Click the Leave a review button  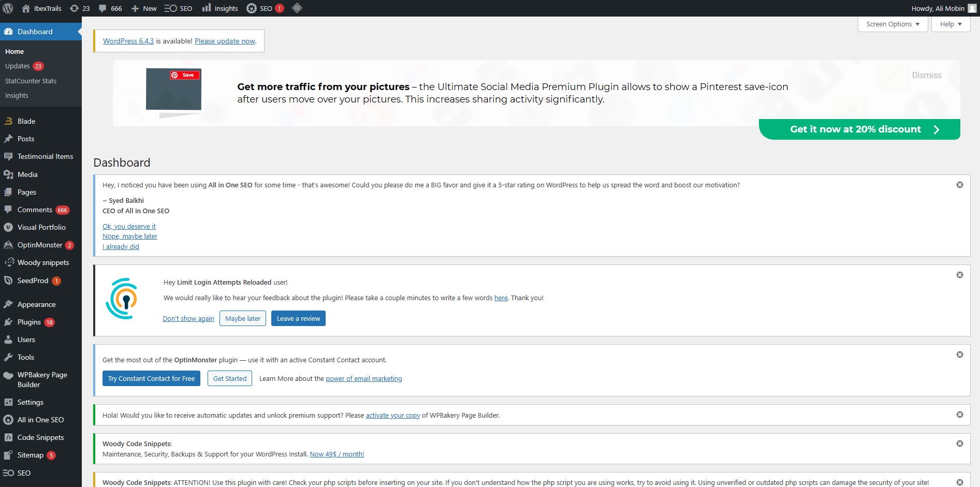[x=298, y=319]
